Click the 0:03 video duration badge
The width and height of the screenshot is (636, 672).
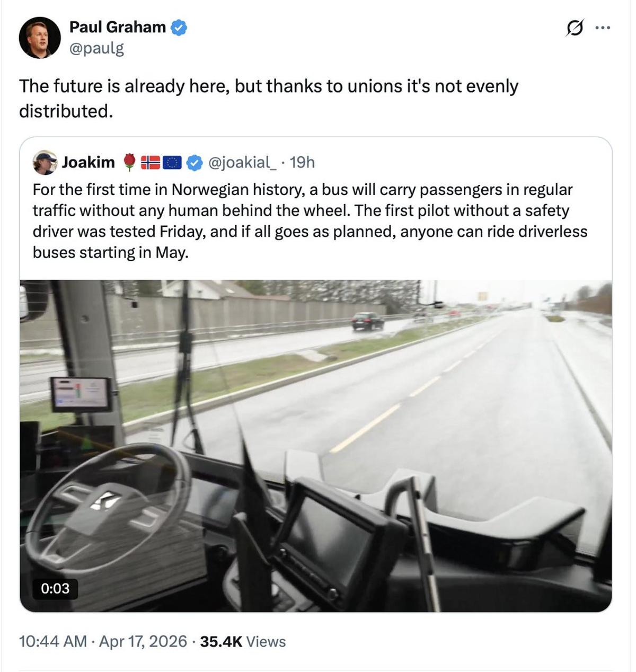pos(55,588)
